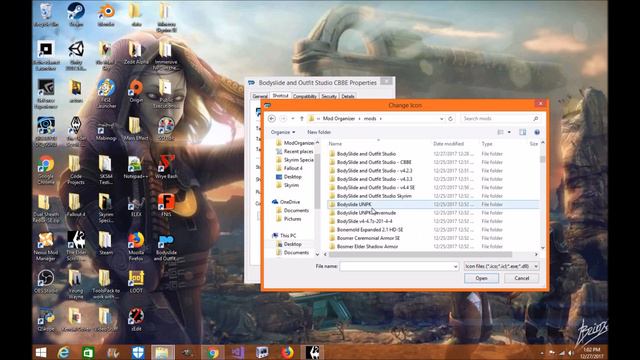Sort by Name column header
This screenshot has width=640, height=360.
(x=336, y=144)
